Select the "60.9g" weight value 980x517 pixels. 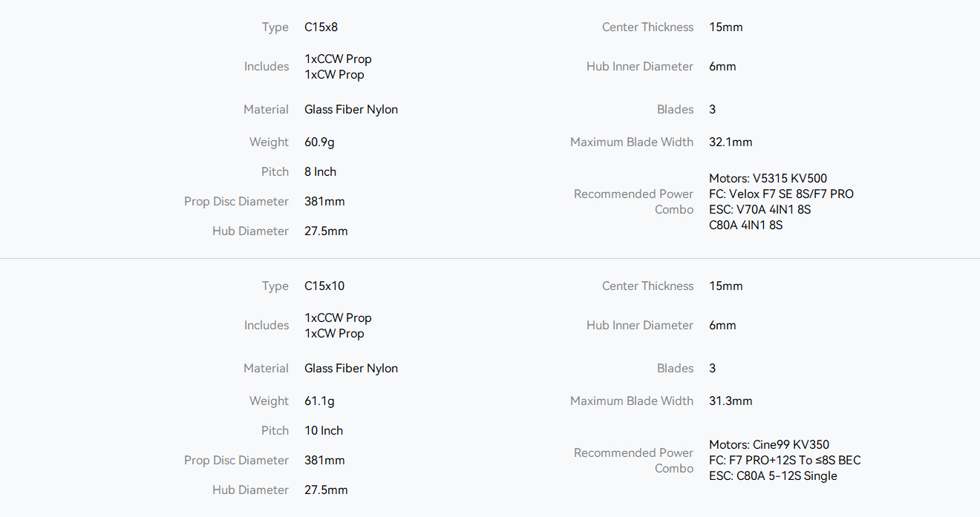(319, 142)
